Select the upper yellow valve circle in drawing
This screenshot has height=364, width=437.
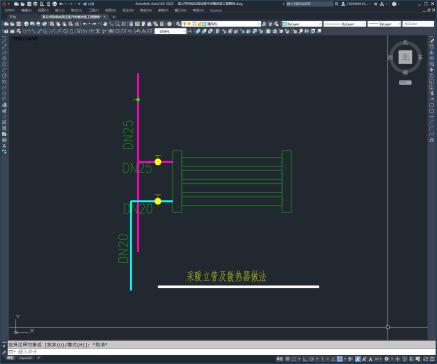[x=158, y=162]
